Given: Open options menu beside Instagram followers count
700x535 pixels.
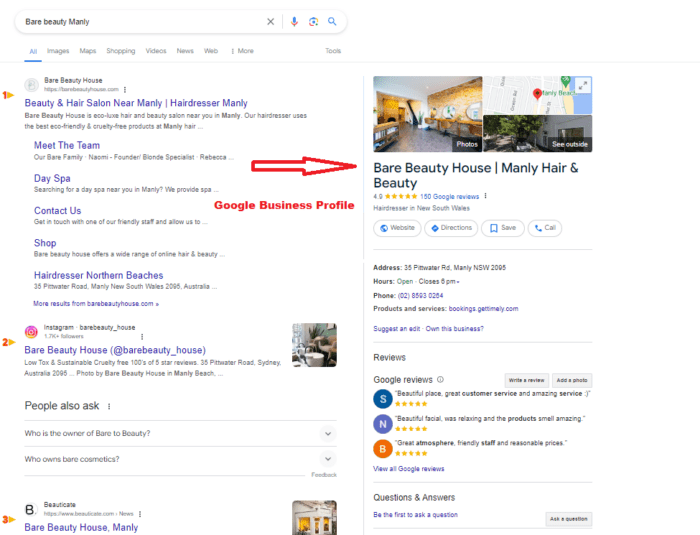Looking at the screenshot, I should (142, 336).
